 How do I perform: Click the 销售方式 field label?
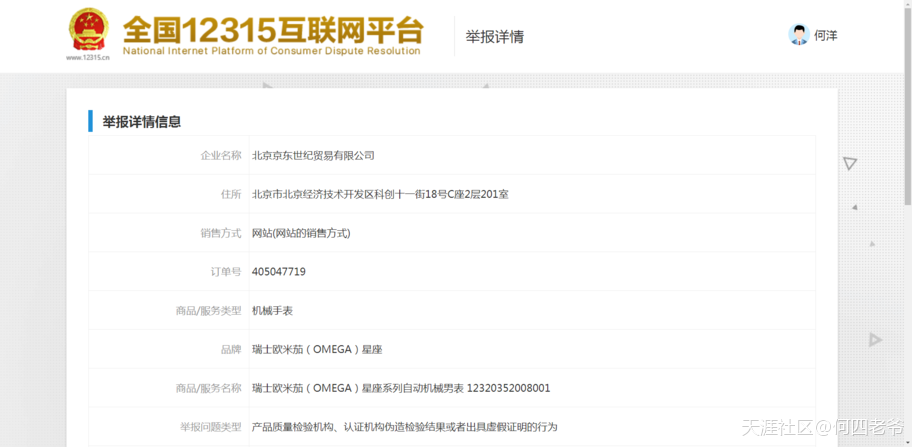(x=221, y=233)
